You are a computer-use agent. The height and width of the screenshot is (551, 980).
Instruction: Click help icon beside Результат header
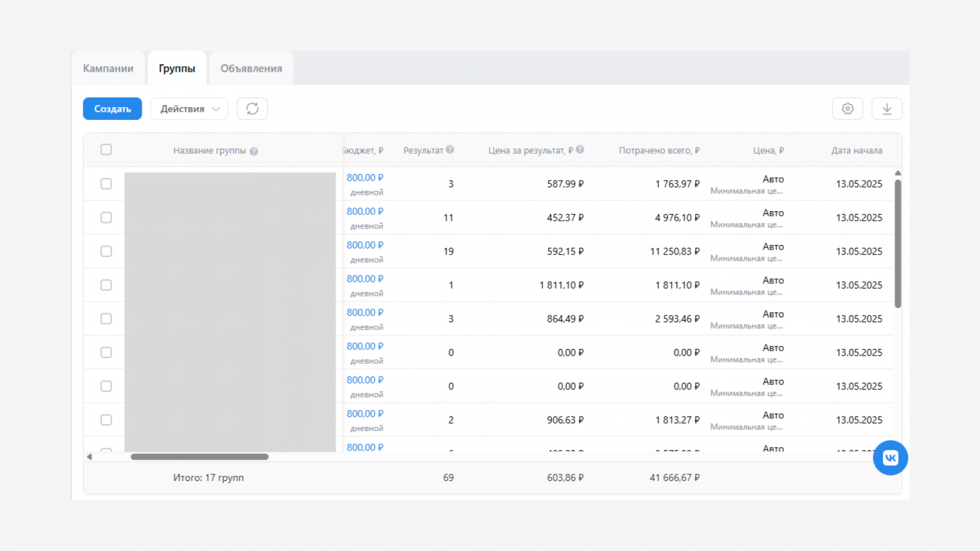(450, 150)
